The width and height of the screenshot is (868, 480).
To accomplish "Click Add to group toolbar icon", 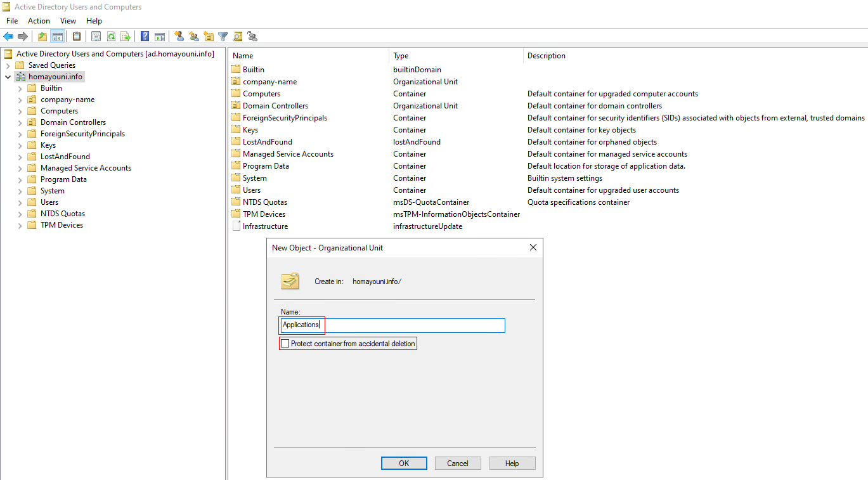I will pyautogui.click(x=252, y=37).
